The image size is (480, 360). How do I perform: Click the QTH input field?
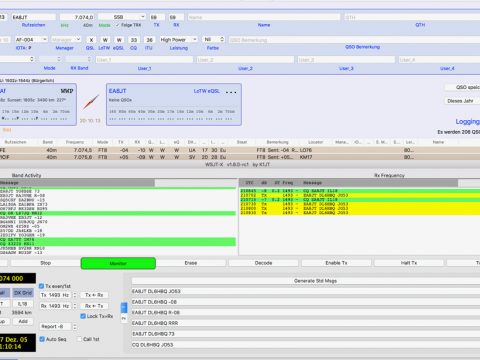412,17
